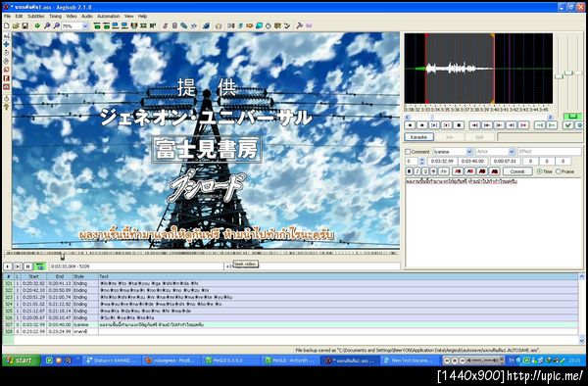Open the Styles Manager icon
The image size is (588, 386).
pos(166,25)
